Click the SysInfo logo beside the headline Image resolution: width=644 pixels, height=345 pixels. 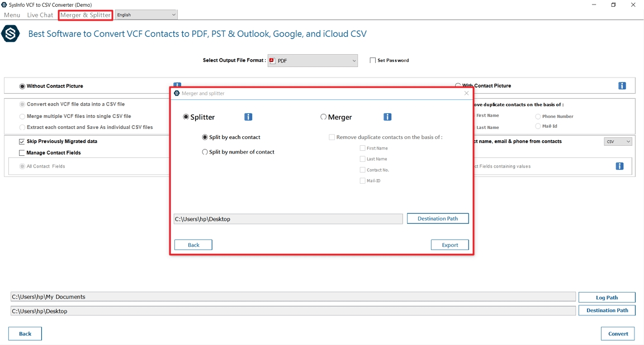click(10, 33)
